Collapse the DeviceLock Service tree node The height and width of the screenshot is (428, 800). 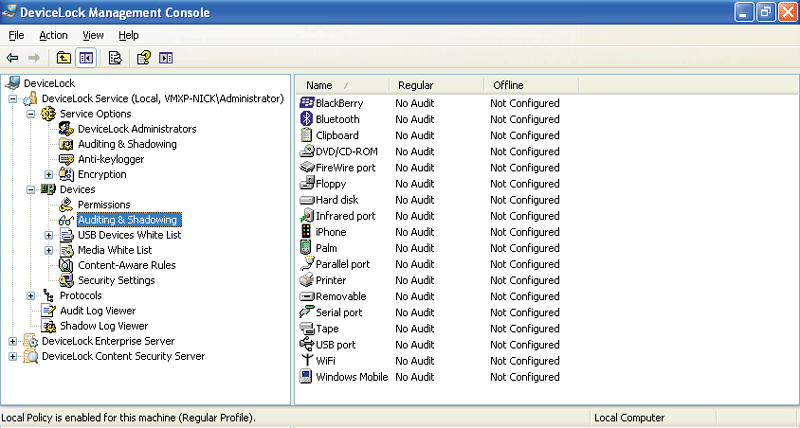pos(13,99)
